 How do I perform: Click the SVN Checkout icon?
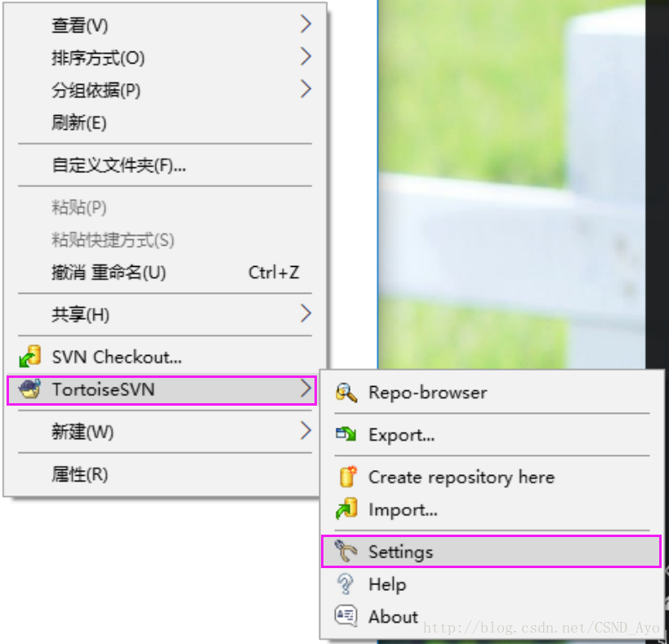point(30,357)
